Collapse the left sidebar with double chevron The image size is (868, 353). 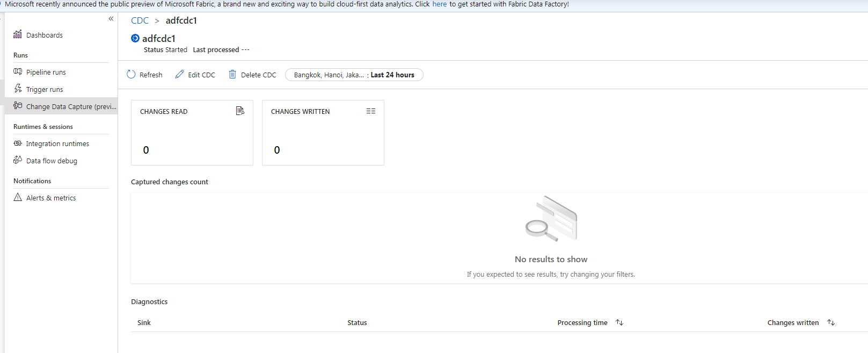point(111,19)
